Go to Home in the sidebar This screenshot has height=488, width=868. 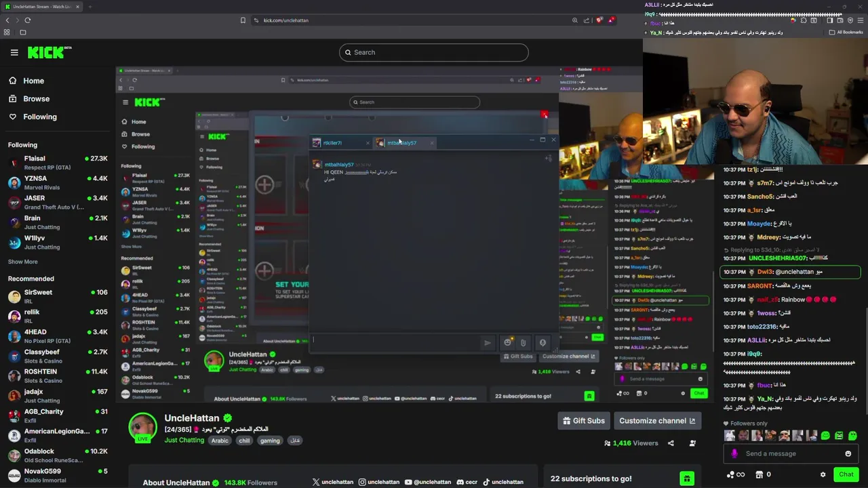coord(26,81)
